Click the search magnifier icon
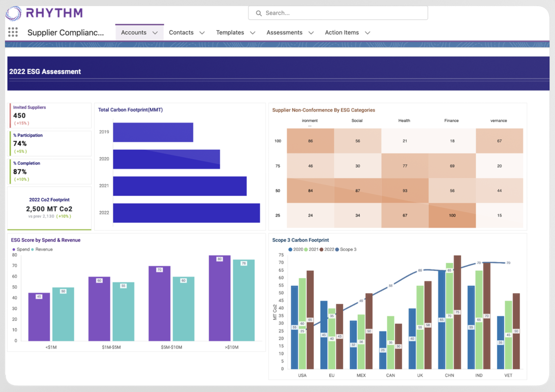Screen dimensions: 555x392 259,13
